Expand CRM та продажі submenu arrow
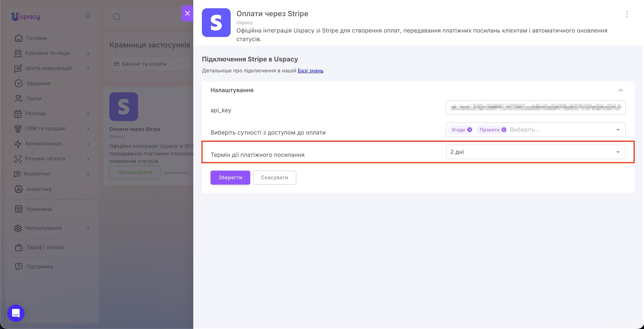The image size is (644, 329). pyautogui.click(x=88, y=129)
